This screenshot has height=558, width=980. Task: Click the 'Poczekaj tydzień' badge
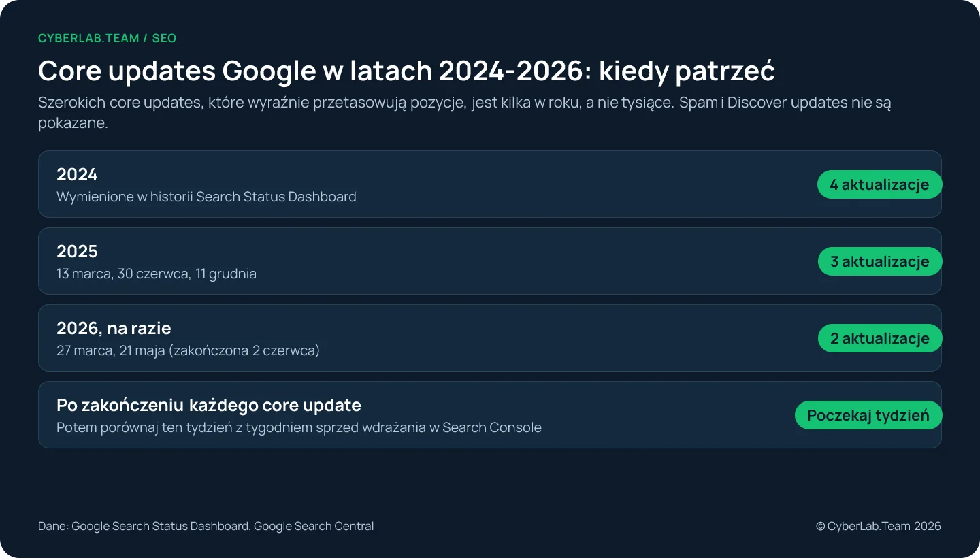(868, 415)
